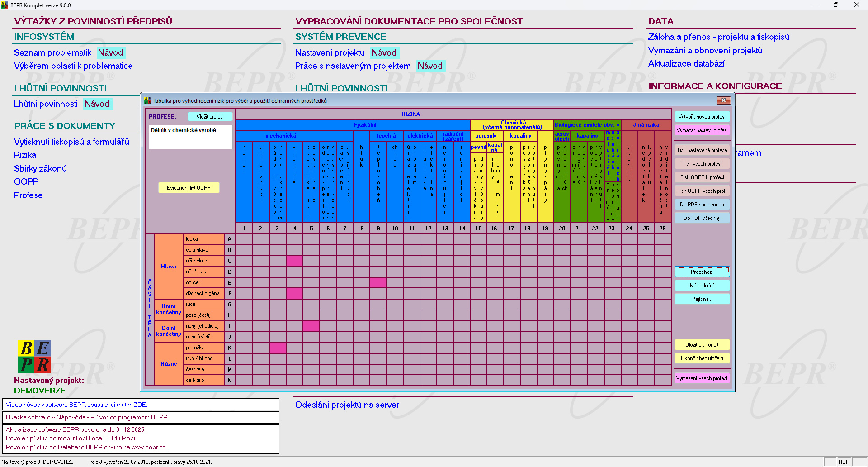Open Nastavení projektu link
This screenshot has width=868, height=467.
tap(330, 52)
